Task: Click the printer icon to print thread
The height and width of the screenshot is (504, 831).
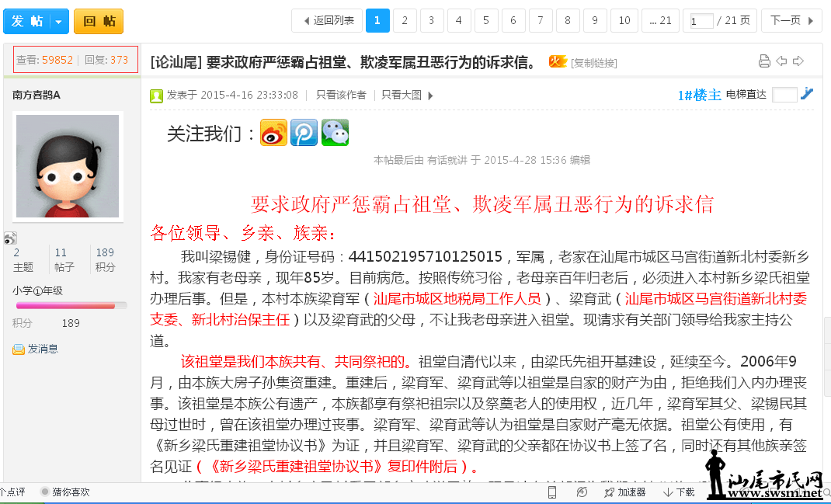Action: point(764,61)
